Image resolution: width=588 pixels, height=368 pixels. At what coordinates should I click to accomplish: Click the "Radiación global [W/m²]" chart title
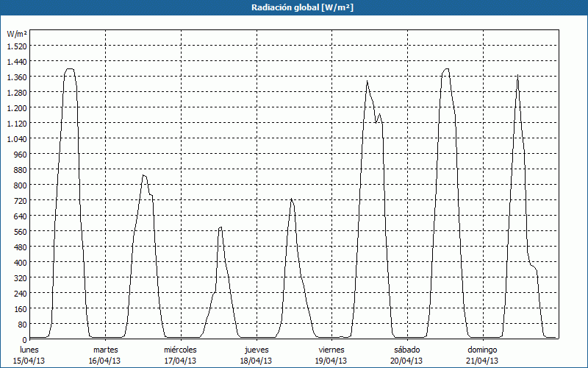point(294,7)
